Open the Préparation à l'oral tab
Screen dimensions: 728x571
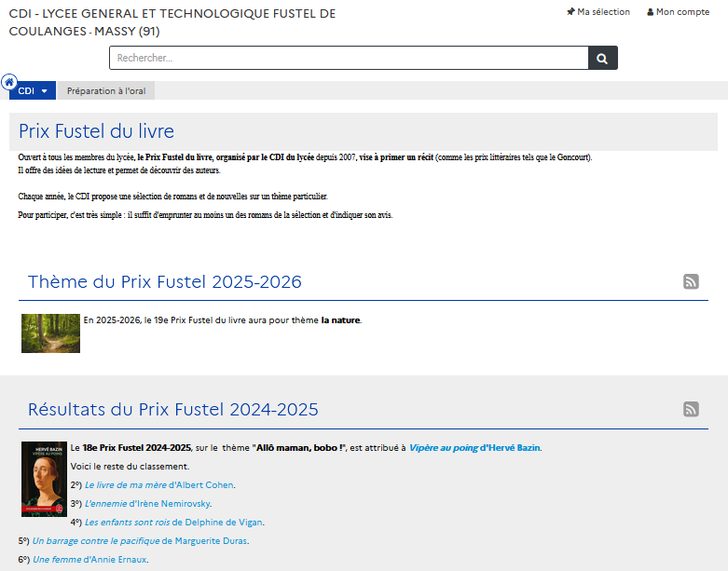pyautogui.click(x=106, y=91)
